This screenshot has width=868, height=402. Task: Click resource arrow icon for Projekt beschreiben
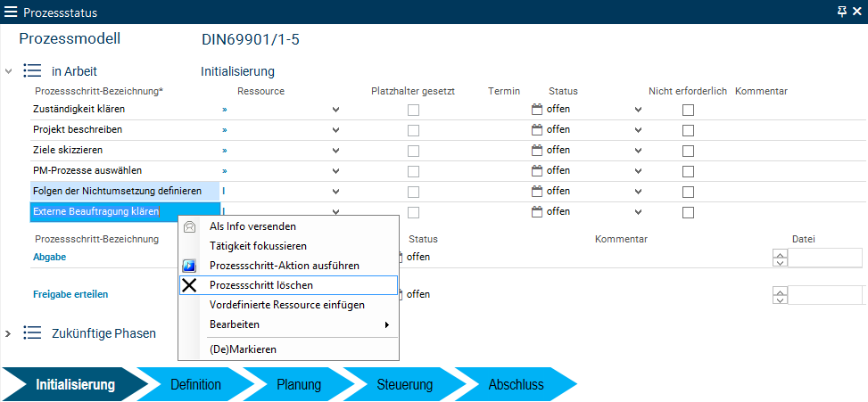pos(225,130)
